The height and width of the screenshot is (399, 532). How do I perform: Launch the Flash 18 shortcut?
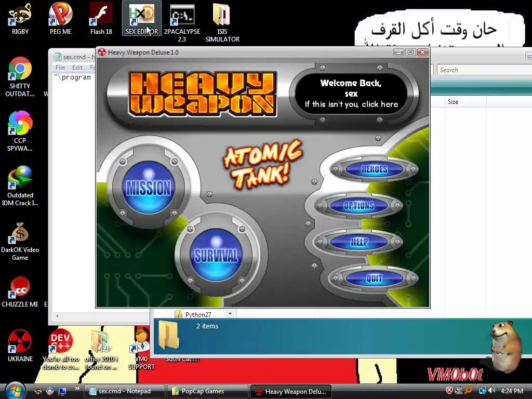(x=101, y=19)
